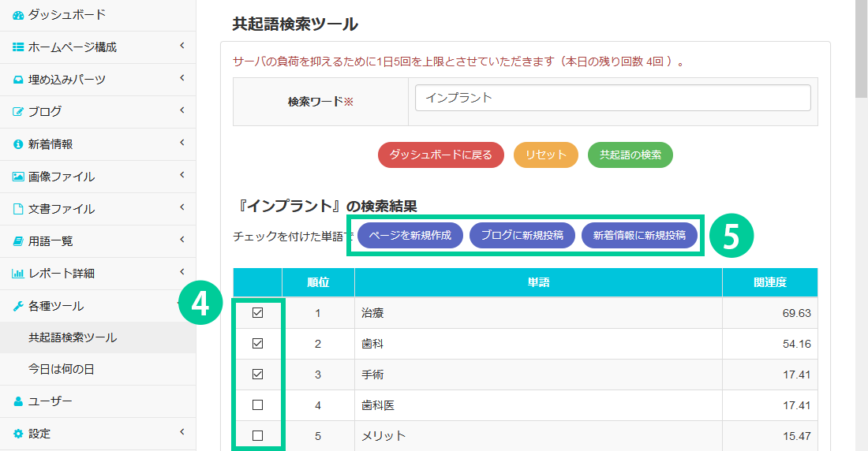
Task: Click the dashboard gauge icon in sidebar
Action: [x=18, y=15]
